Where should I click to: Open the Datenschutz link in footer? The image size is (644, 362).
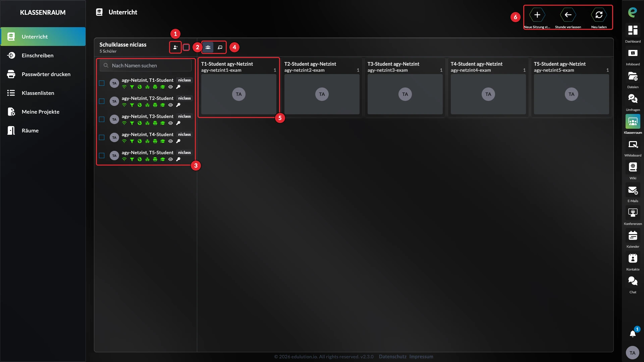[x=392, y=357]
